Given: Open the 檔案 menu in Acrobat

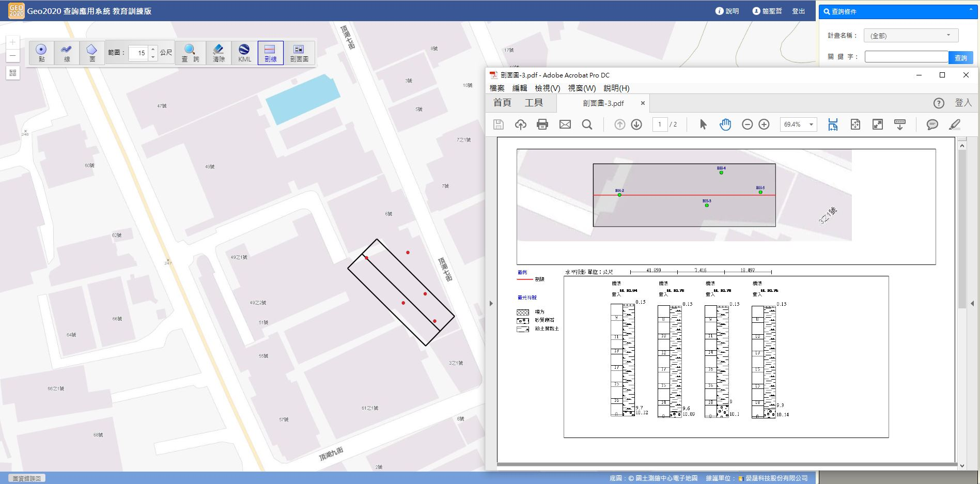Looking at the screenshot, I should (497, 88).
